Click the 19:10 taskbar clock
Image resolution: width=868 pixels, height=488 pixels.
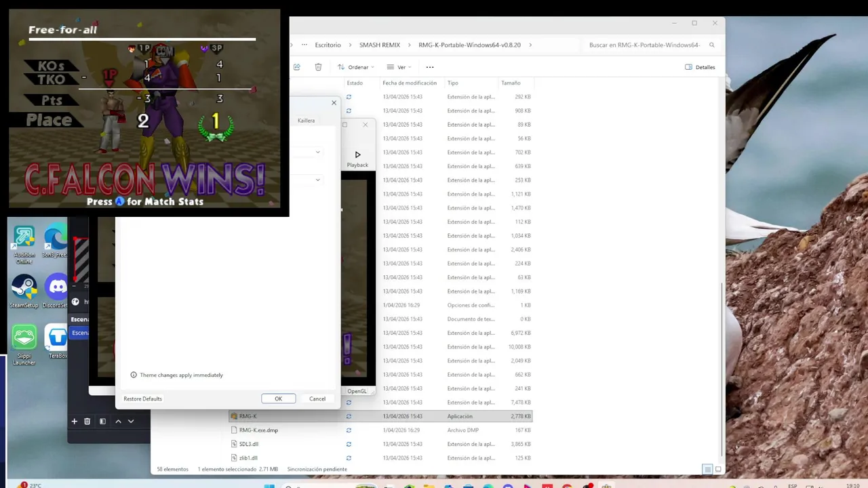853,485
